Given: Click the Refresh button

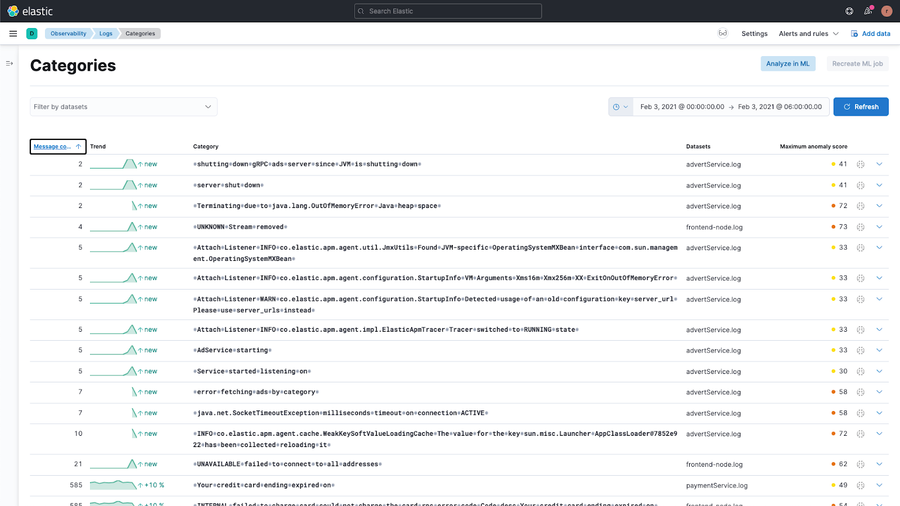Looking at the screenshot, I should 860,107.
